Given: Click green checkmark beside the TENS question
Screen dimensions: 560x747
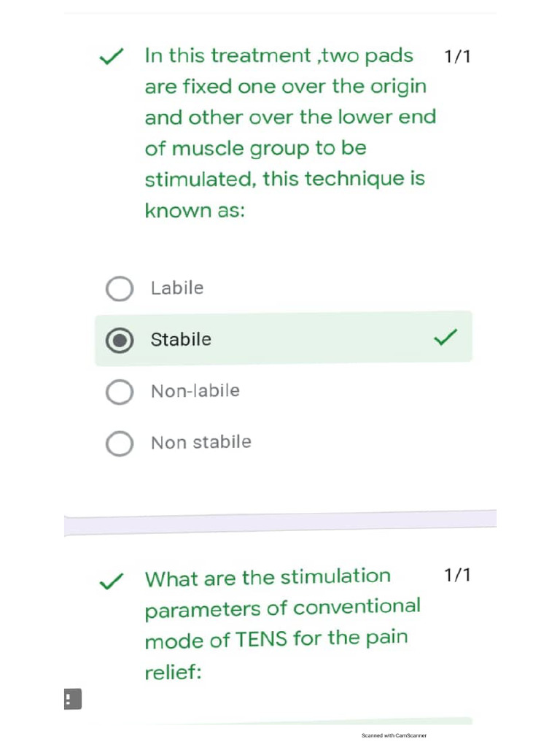Looking at the screenshot, I should click(111, 581).
